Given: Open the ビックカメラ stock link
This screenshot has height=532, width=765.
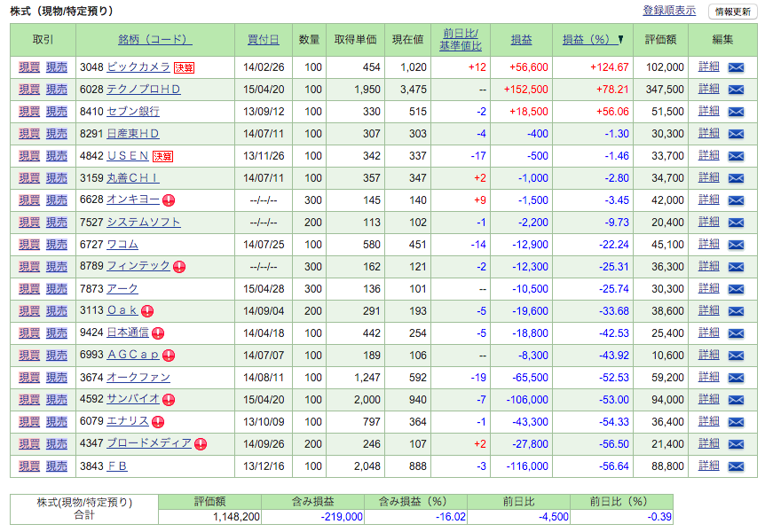Looking at the screenshot, I should coord(138,66).
